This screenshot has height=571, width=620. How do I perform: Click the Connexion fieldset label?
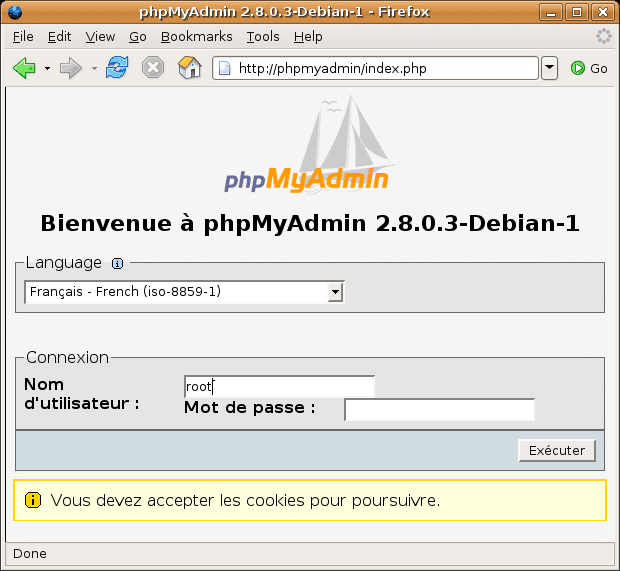click(x=67, y=357)
